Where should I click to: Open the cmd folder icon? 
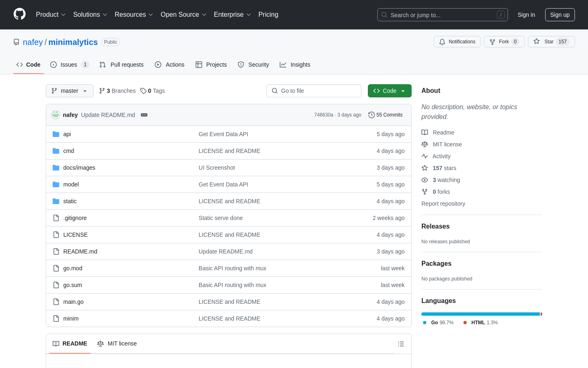(56, 151)
